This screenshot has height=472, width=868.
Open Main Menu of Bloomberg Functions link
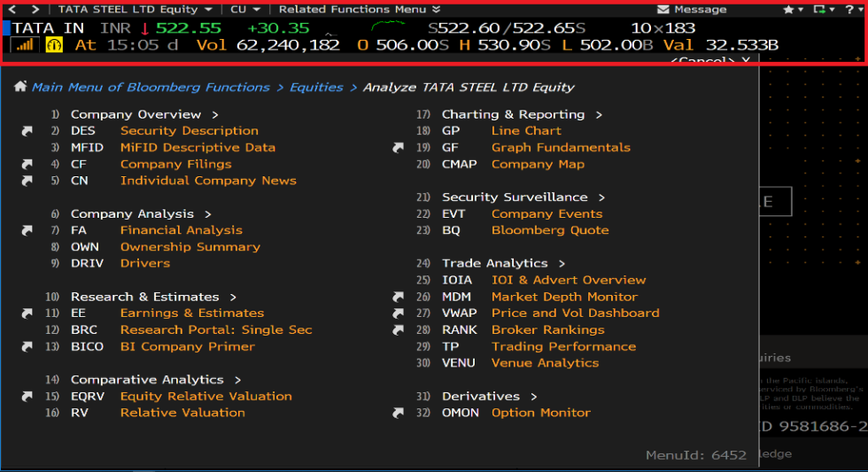pos(151,87)
